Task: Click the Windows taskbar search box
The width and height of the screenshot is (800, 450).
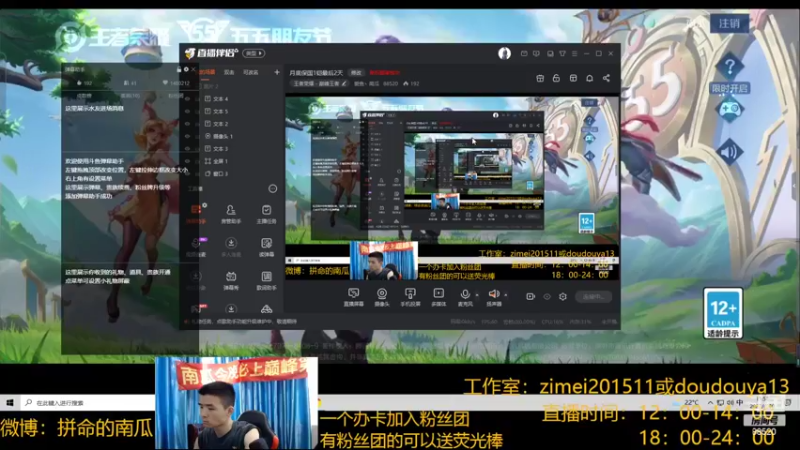Action: 88,403
